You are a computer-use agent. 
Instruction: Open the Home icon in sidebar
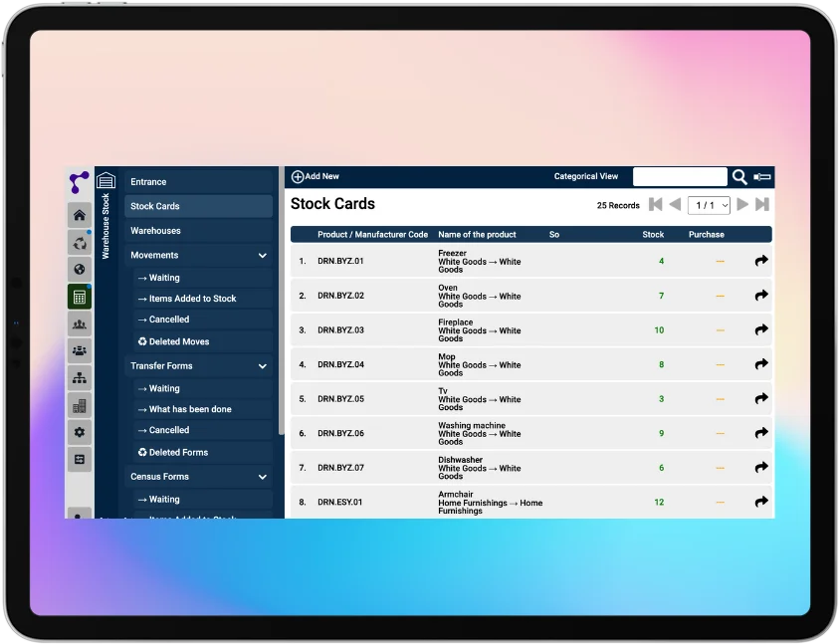(x=80, y=215)
